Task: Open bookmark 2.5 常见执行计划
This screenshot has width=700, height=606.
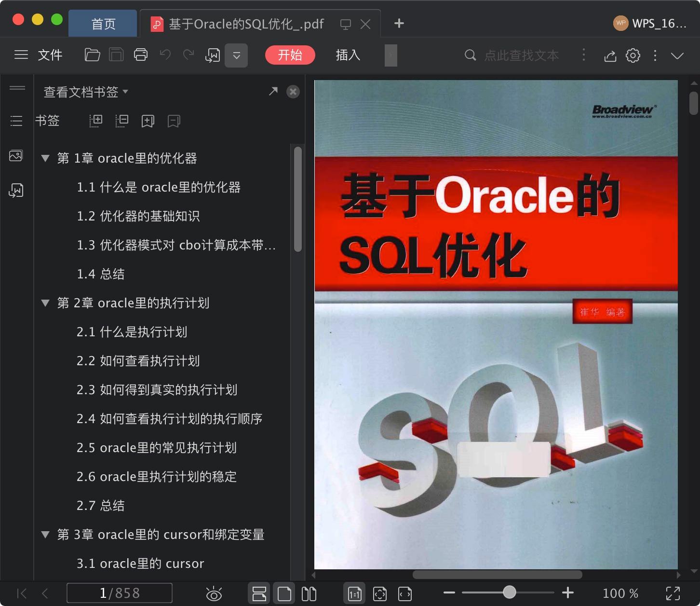Action: pos(157,448)
